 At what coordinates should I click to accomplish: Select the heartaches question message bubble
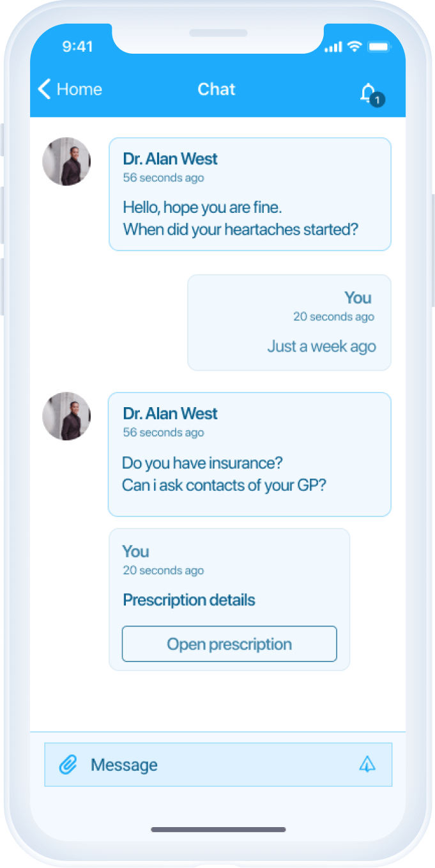[x=250, y=194]
